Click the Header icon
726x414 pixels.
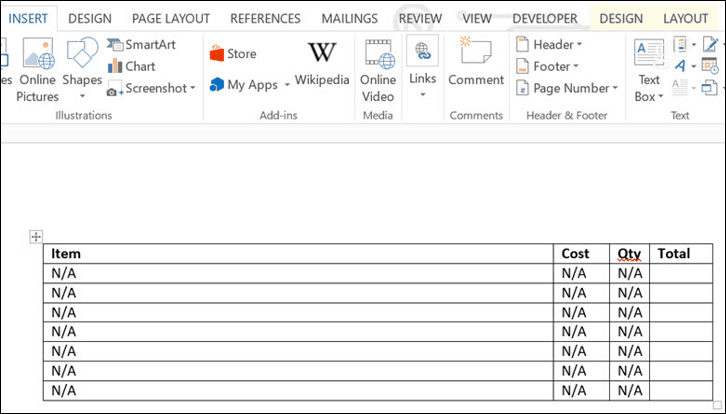pos(522,44)
